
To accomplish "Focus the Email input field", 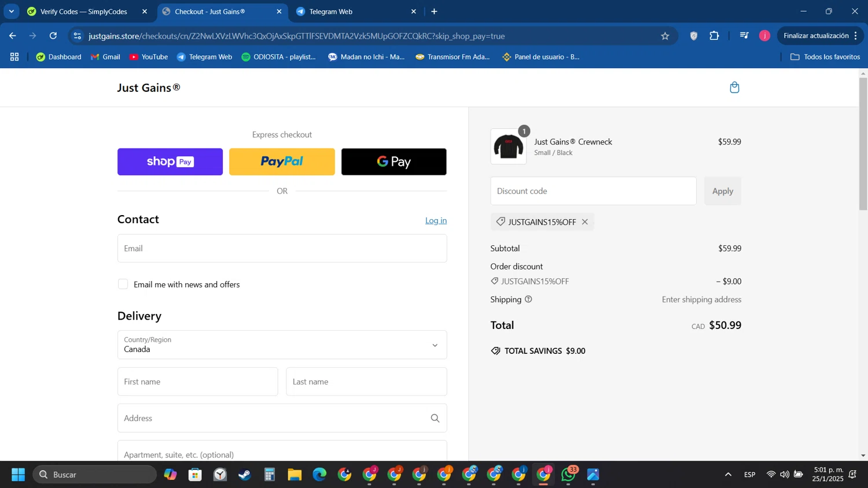I will point(282,248).
